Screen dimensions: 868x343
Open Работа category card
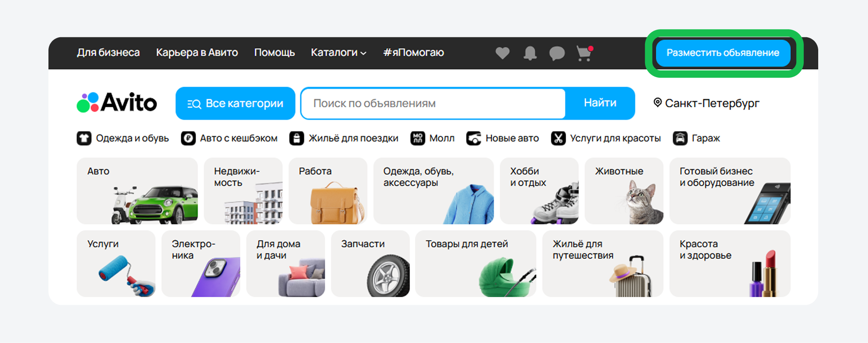point(328,191)
